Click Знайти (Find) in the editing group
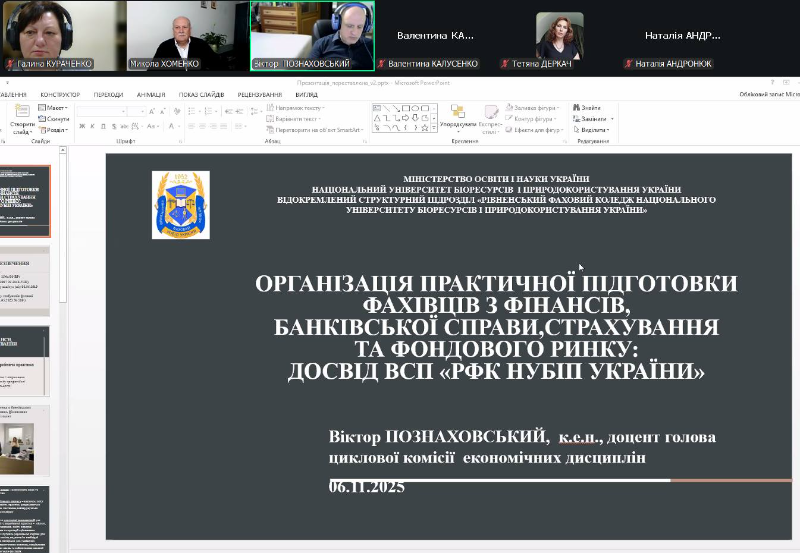The height and width of the screenshot is (553, 800). (590, 107)
